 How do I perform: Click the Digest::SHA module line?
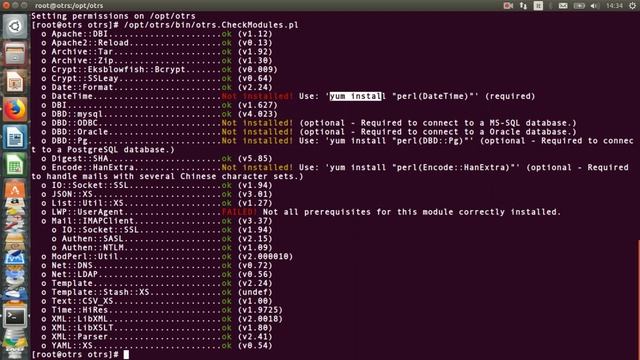(157, 158)
